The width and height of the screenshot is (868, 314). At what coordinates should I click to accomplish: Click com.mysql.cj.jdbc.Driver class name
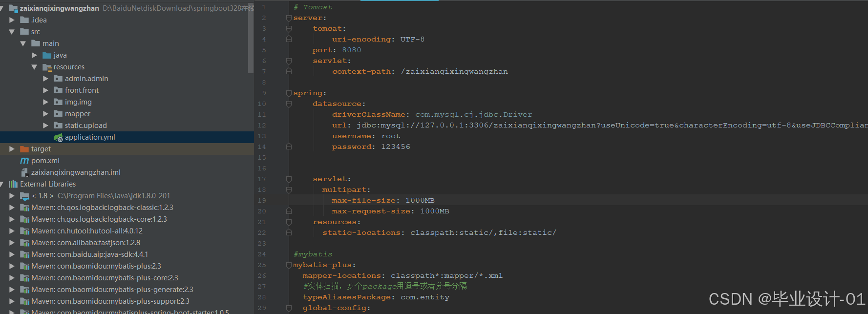pyautogui.click(x=474, y=115)
